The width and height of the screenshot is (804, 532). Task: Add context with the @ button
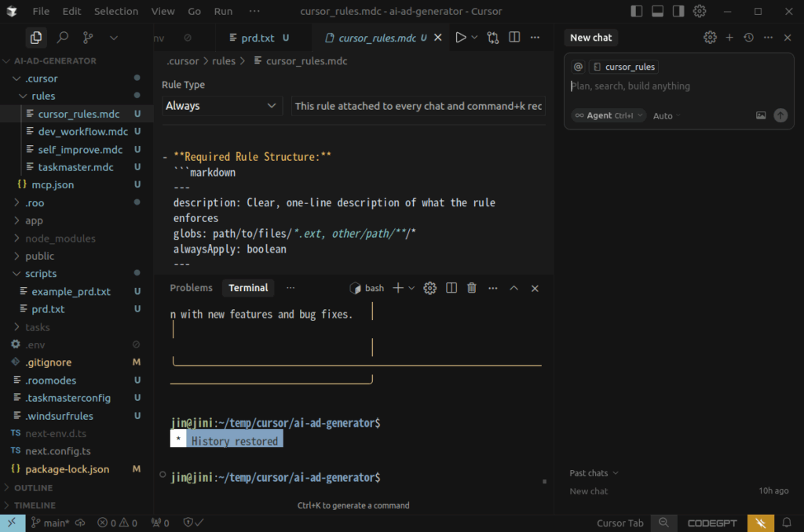(x=578, y=67)
